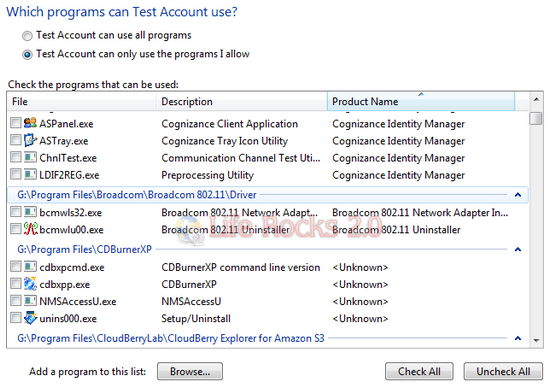Select 'Test Account can use all programs'
This screenshot has height=388, width=550.
27,36
